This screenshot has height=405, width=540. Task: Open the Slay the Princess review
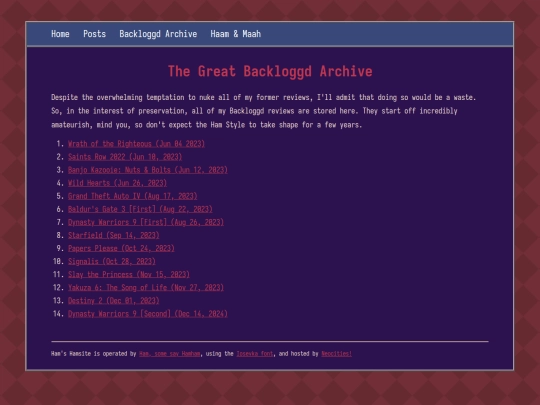[129, 274]
